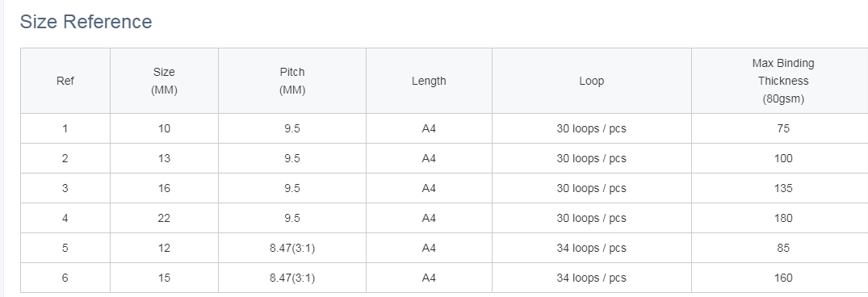This screenshot has height=297, width=868.
Task: Select the A4 length cell in row 3
Action: point(429,189)
